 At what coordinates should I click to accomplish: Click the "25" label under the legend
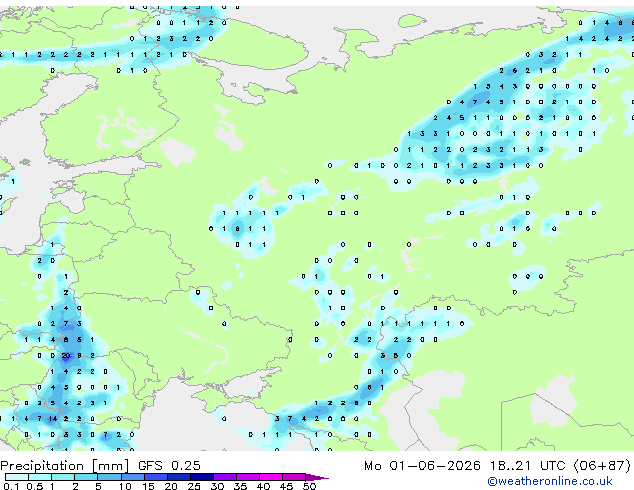coord(194,486)
